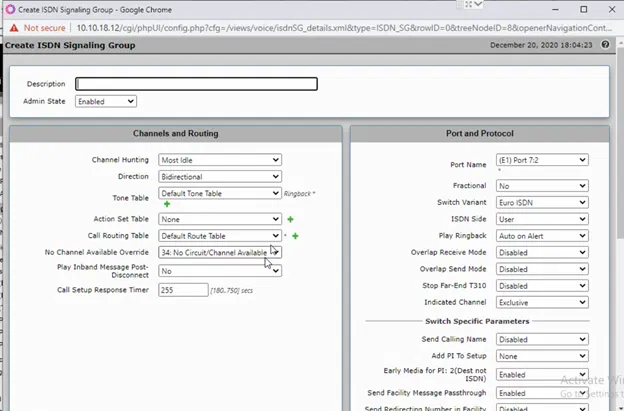Open the ISDN Side dropdown
Image resolution: width=624 pixels, height=411 pixels.
541,219
